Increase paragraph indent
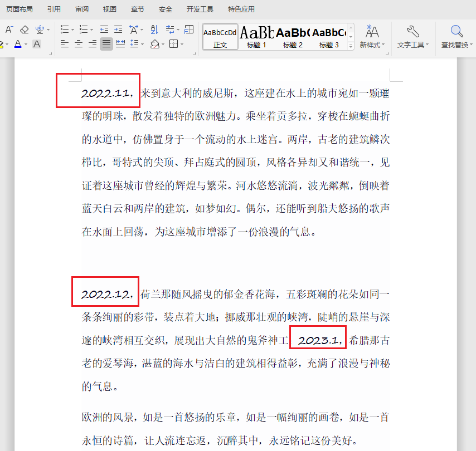 pos(118,29)
